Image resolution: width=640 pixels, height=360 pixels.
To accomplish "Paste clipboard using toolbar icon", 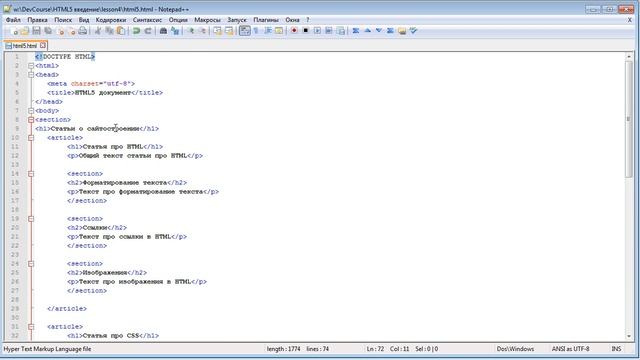I will 121,31.
